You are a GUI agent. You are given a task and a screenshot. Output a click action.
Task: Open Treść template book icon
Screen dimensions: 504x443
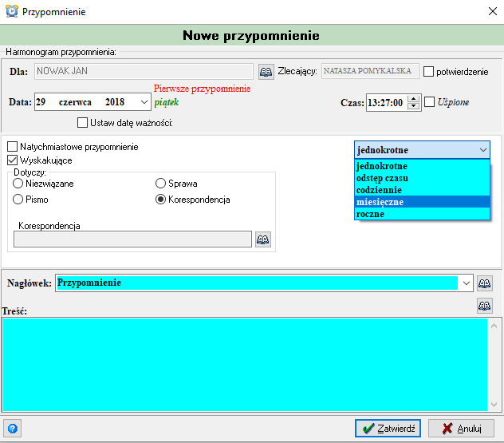click(484, 305)
